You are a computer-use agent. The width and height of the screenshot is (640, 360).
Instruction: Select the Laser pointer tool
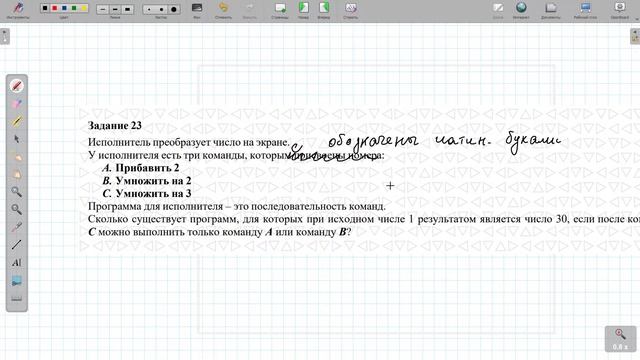pyautogui.click(x=17, y=227)
